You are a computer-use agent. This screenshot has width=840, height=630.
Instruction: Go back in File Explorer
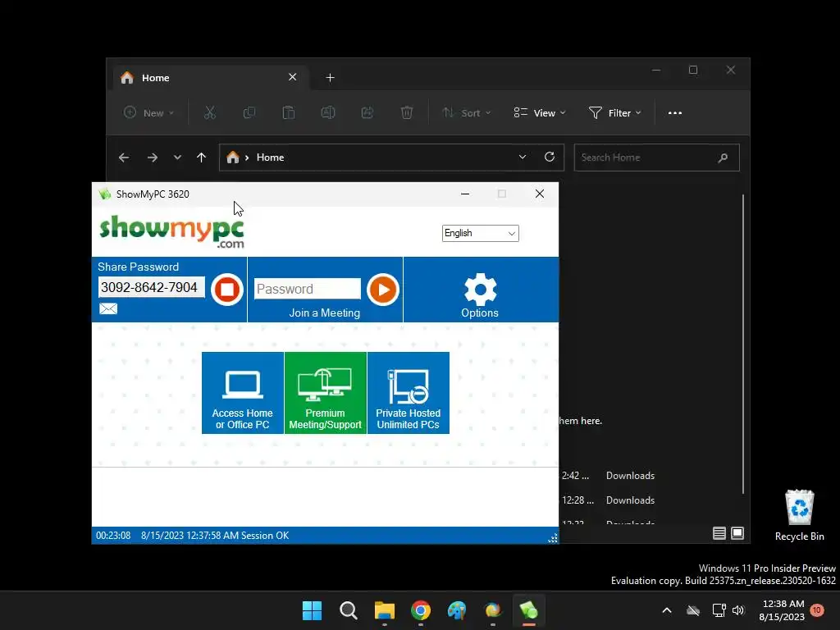(124, 157)
